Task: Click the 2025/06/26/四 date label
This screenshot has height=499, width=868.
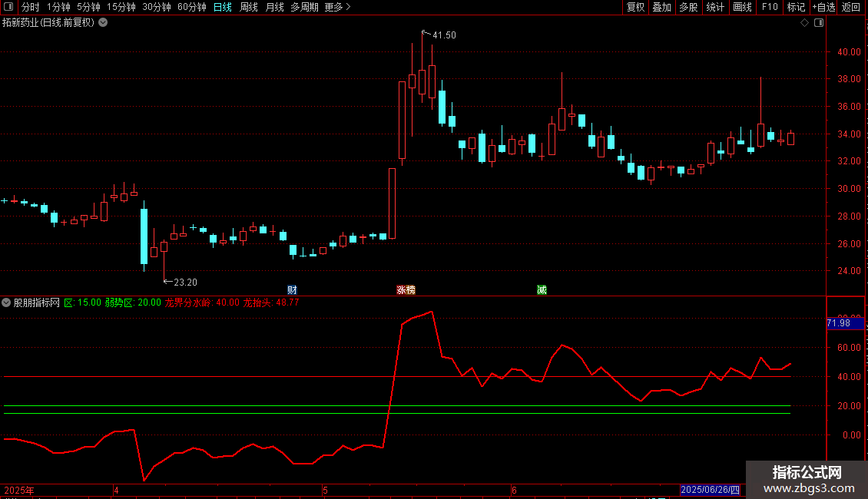Action: click(710, 490)
